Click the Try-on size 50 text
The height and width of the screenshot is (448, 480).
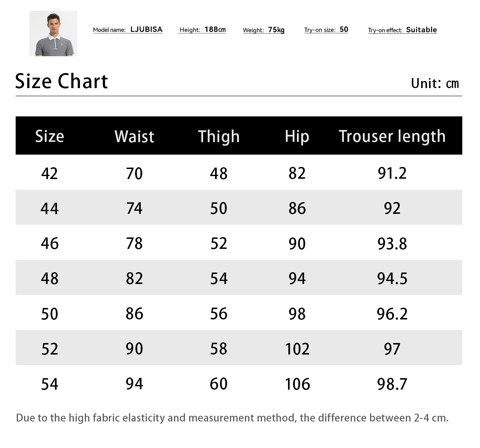(326, 30)
